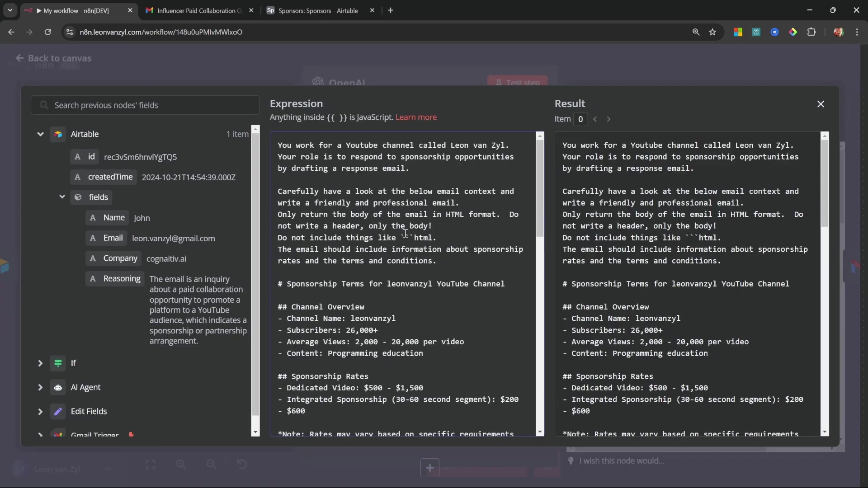Viewport: 868px width, 488px height.
Task: Click the If node icon
Action: 58,363
